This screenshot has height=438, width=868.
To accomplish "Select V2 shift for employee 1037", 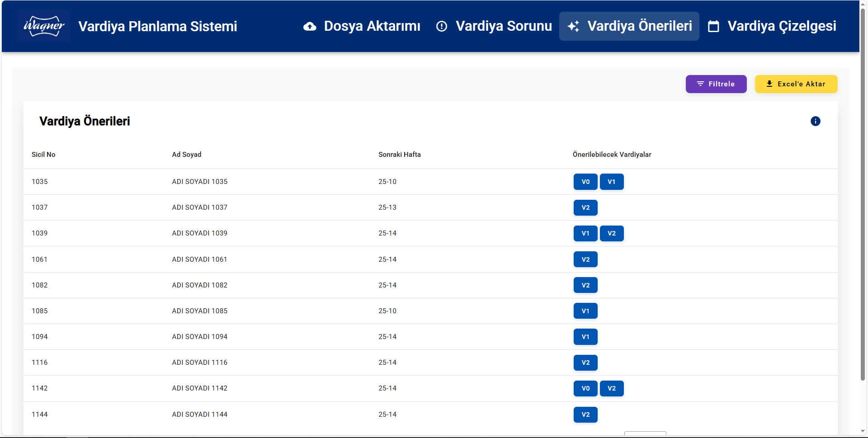I will point(585,208).
